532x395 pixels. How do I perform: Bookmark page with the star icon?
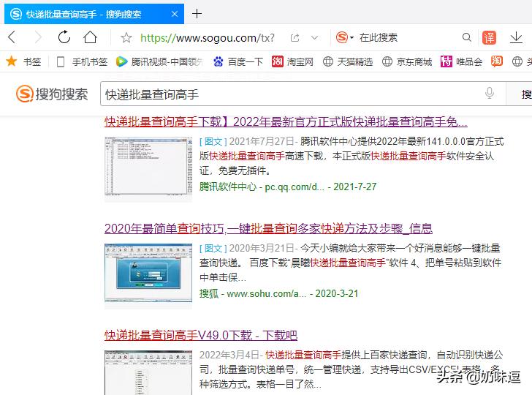click(126, 37)
